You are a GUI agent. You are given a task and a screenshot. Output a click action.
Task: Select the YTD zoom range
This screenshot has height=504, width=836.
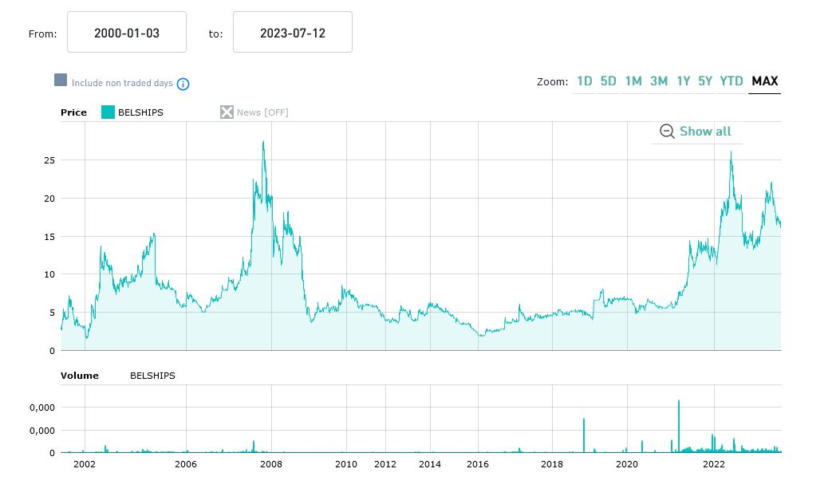tap(731, 81)
